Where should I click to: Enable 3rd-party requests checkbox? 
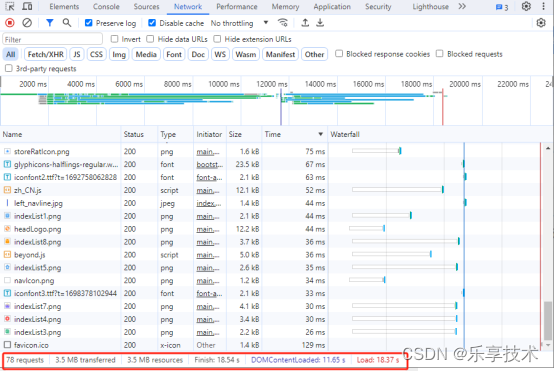[x=8, y=68]
